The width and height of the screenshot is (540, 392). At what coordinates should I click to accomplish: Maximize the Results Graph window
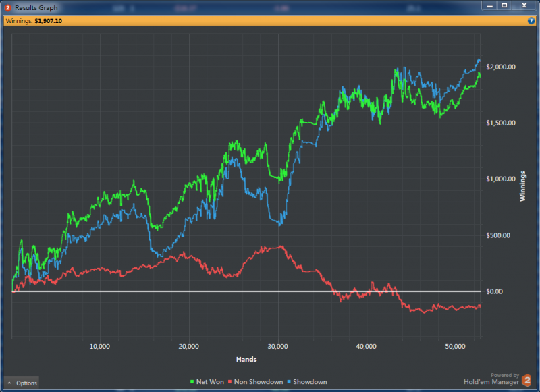click(505, 5)
